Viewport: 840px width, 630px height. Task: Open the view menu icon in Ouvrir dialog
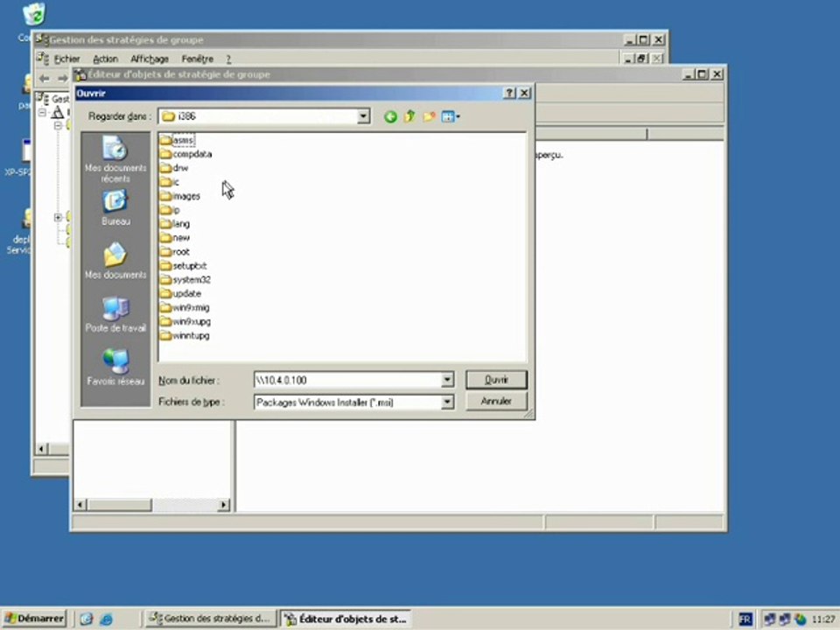(x=450, y=116)
